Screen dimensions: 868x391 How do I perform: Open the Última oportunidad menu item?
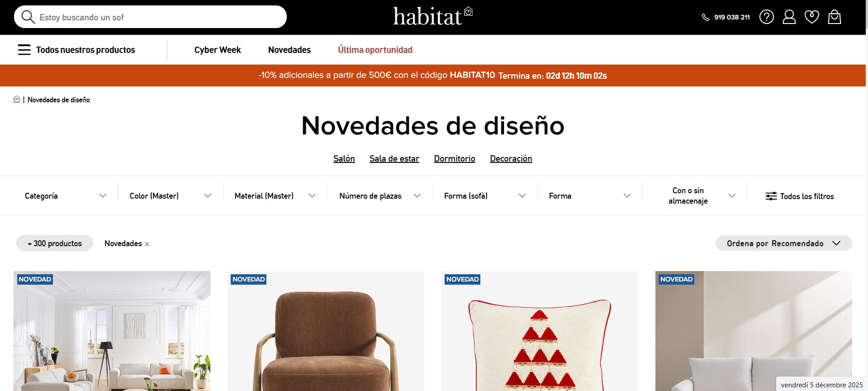[375, 50]
